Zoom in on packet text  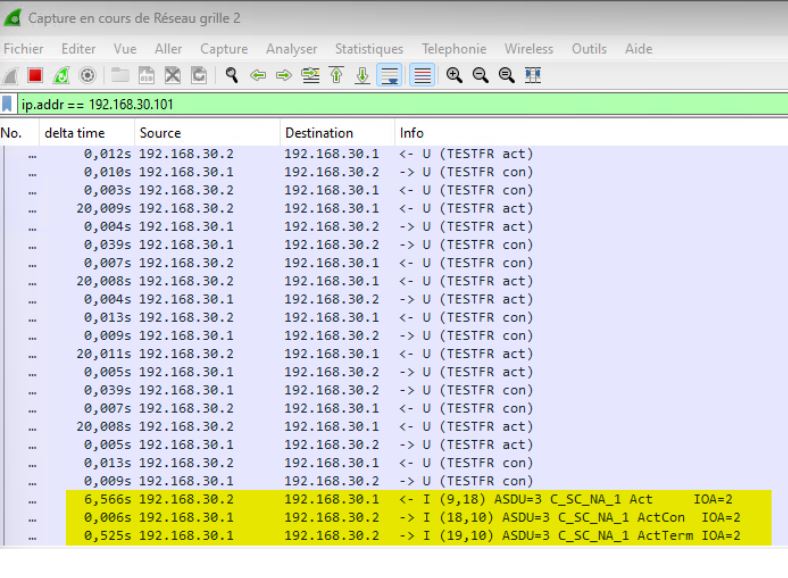[454, 75]
